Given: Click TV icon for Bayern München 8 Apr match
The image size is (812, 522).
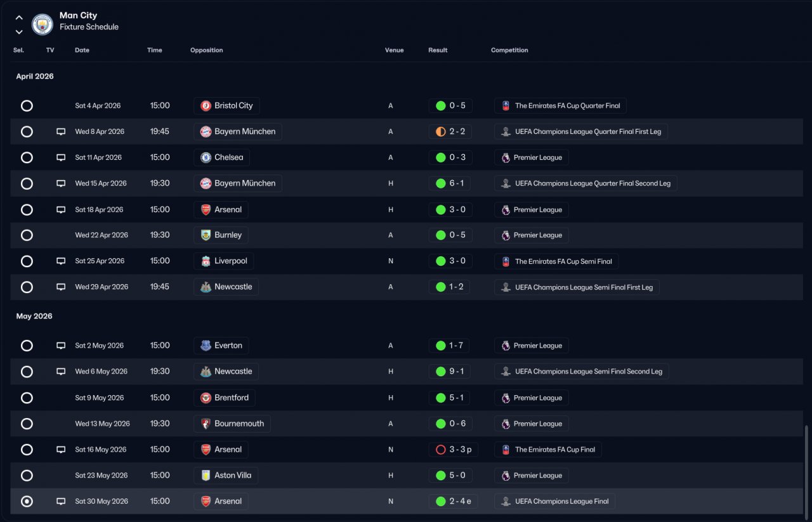Looking at the screenshot, I should [x=61, y=132].
